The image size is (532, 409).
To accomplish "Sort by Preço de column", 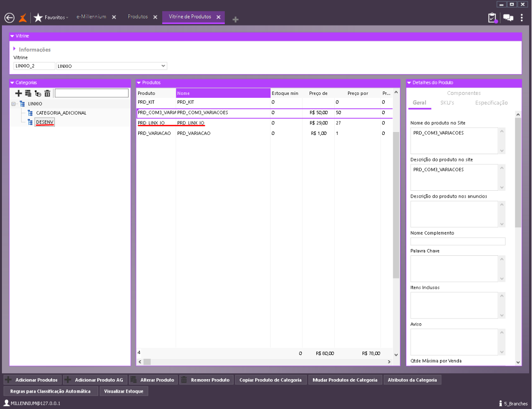I will tap(318, 93).
